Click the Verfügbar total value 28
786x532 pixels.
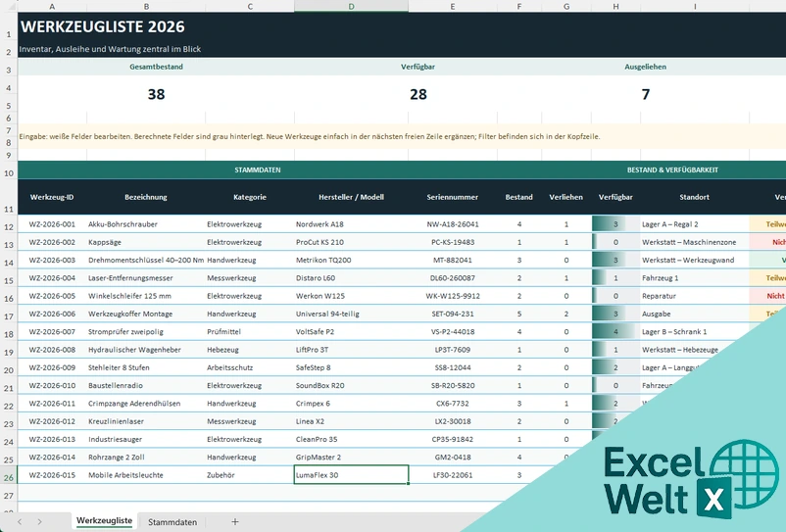click(x=418, y=94)
